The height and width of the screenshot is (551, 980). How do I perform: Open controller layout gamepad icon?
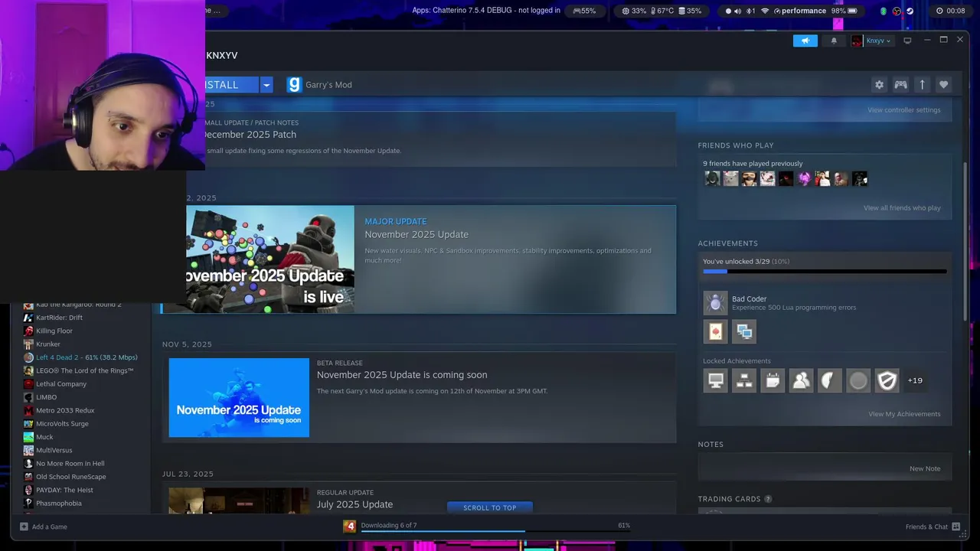(900, 85)
